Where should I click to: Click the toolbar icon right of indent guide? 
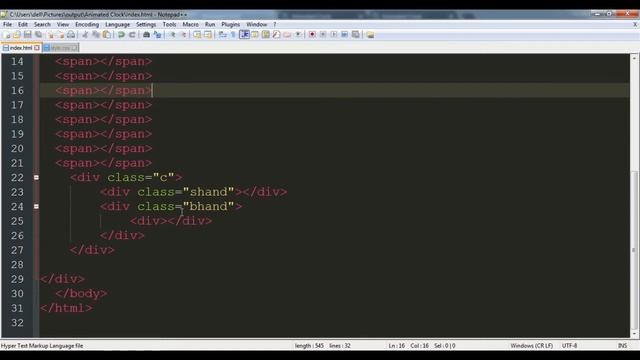(x=255, y=35)
